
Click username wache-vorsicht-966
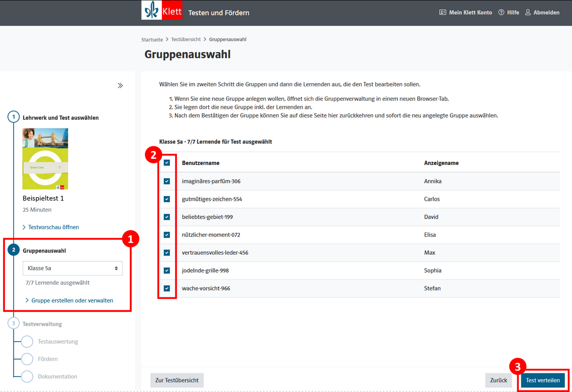pos(206,288)
